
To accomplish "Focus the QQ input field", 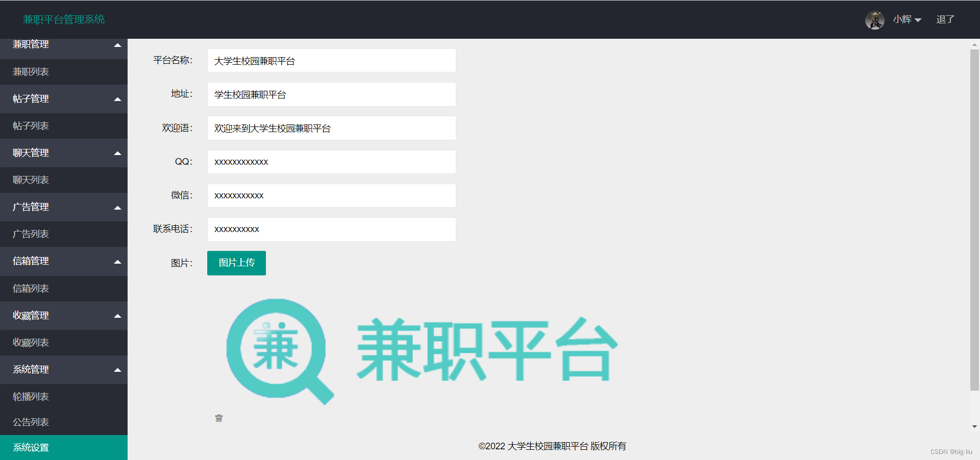I will click(x=332, y=162).
